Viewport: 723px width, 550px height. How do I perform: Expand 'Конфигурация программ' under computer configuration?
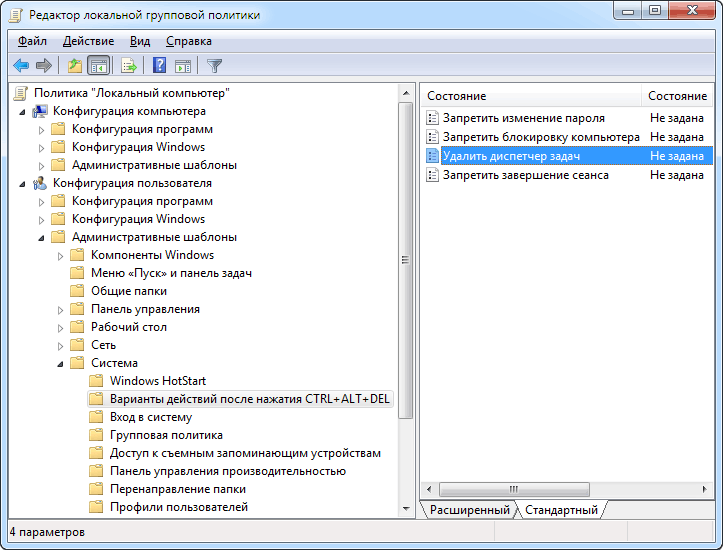41,130
